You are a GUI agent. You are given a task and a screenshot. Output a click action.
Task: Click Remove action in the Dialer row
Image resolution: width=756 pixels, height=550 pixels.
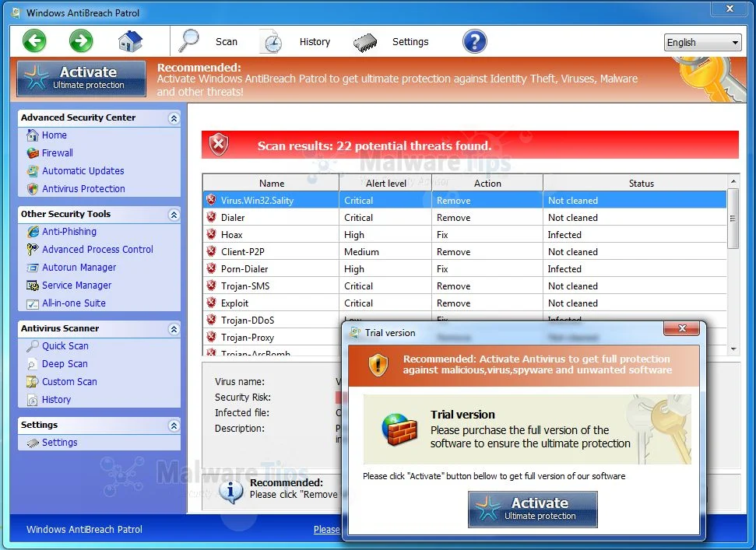[x=453, y=218]
